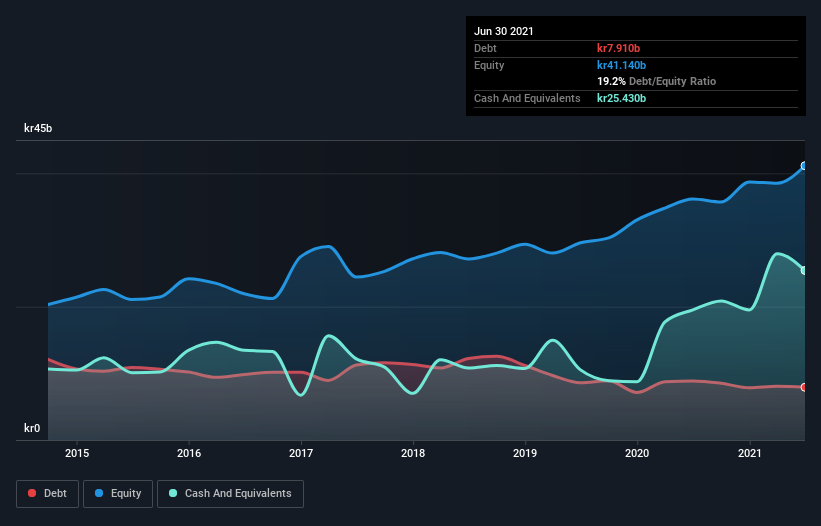Toggle the Debt series legend button

pyautogui.click(x=47, y=494)
